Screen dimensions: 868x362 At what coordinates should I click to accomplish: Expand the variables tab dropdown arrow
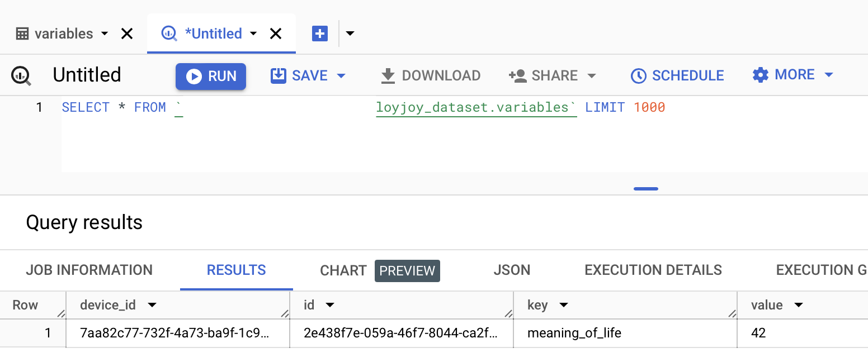coord(105,34)
